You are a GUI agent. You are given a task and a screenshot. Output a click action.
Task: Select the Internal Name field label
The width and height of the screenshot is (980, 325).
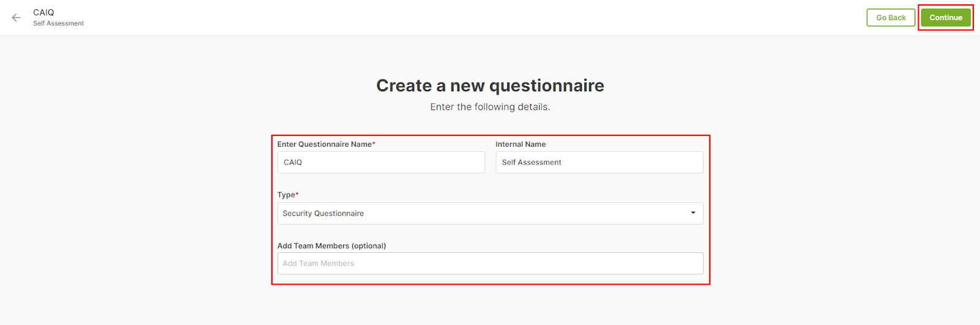point(521,144)
